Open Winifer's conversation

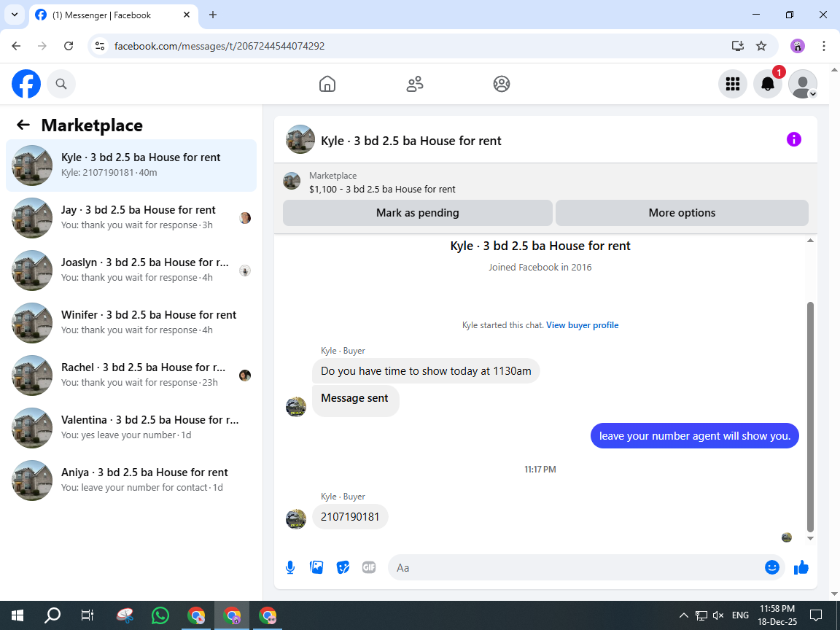pyautogui.click(x=131, y=323)
